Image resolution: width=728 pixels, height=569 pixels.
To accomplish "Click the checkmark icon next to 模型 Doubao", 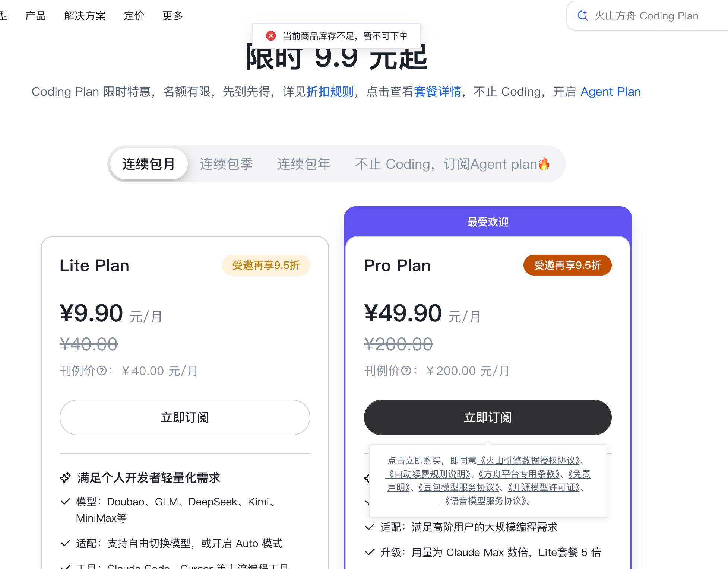I will (65, 502).
